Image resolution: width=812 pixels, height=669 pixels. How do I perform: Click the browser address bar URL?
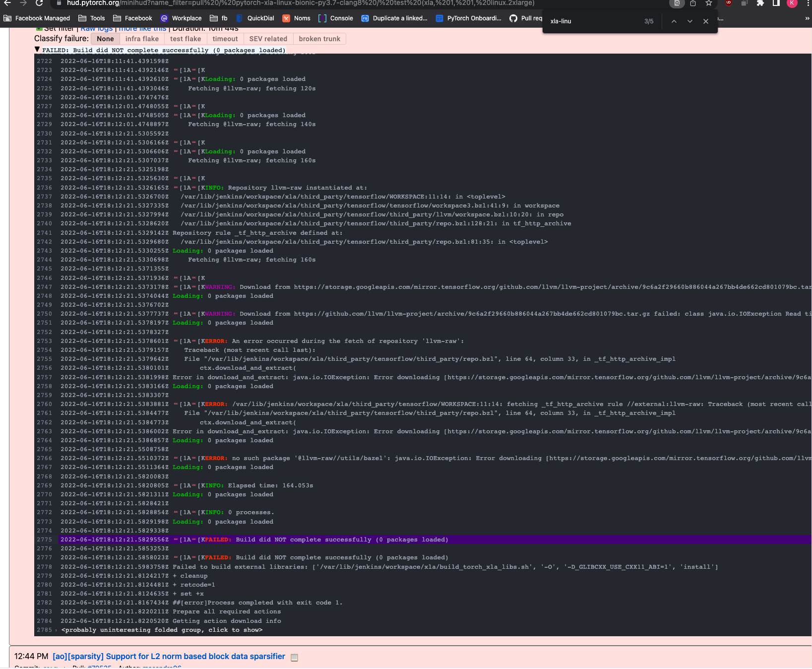(x=301, y=3)
